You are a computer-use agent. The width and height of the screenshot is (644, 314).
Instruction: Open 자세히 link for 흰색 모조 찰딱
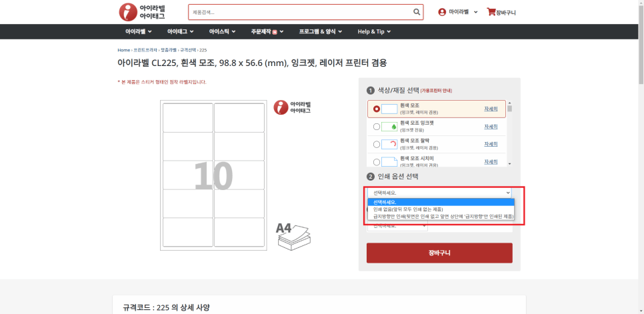click(x=491, y=144)
